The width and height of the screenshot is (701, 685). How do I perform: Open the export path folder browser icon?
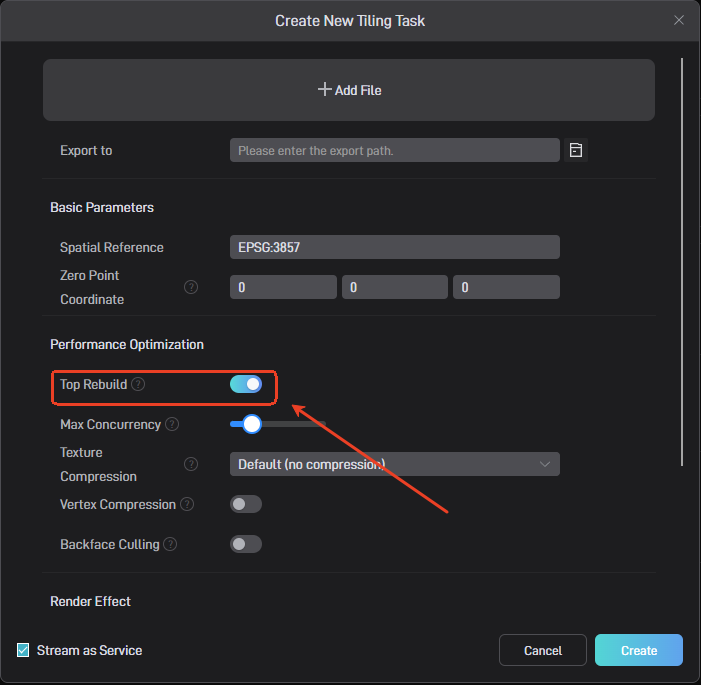click(x=576, y=150)
